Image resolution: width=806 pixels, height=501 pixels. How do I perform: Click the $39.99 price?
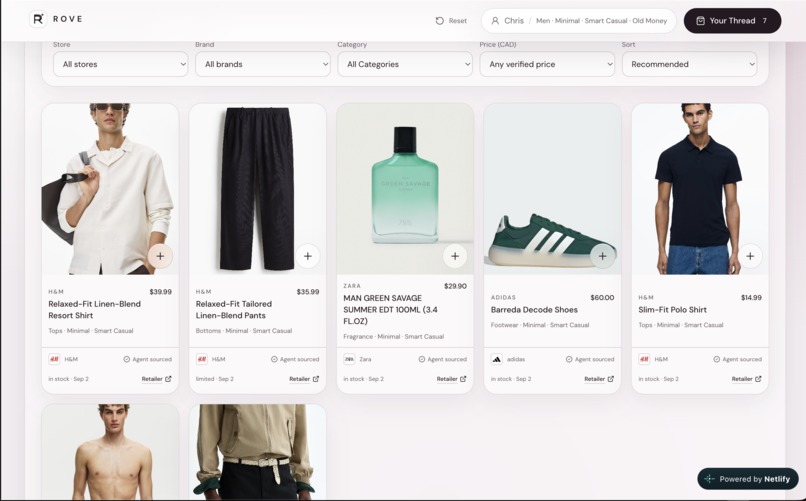(160, 291)
